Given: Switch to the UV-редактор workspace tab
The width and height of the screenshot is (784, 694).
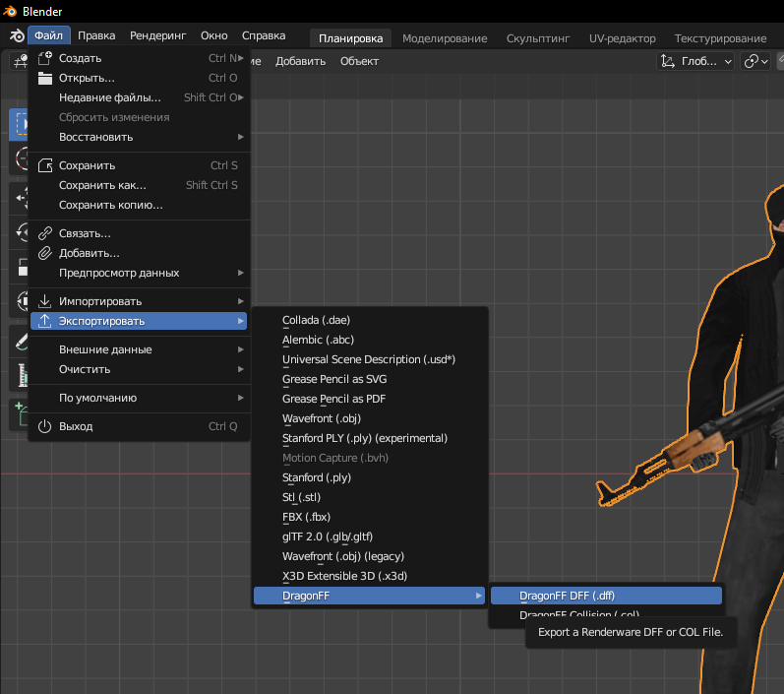Looking at the screenshot, I should [x=622, y=37].
